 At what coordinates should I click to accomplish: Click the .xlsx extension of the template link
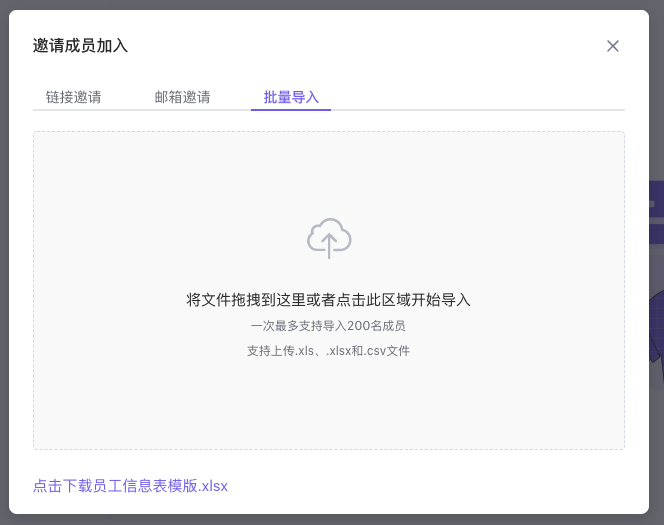214,486
